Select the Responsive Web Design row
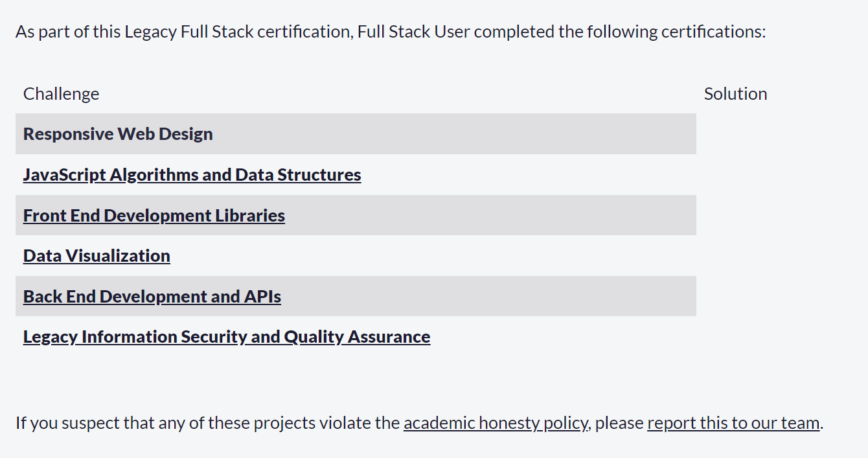The height and width of the screenshot is (458, 868). click(x=118, y=134)
